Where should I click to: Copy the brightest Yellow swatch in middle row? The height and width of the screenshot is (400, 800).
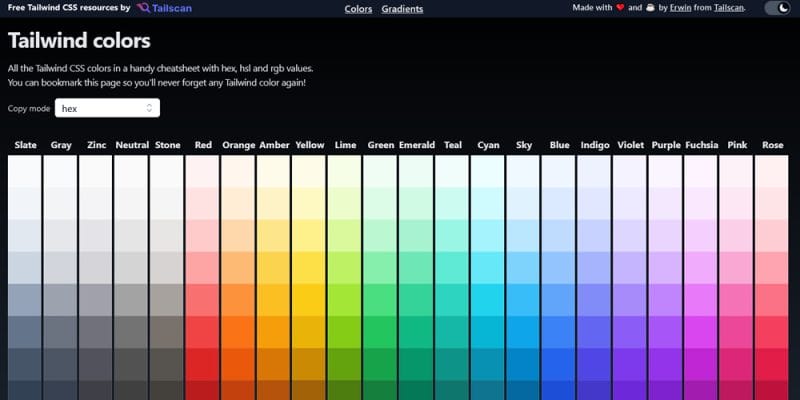point(310,299)
